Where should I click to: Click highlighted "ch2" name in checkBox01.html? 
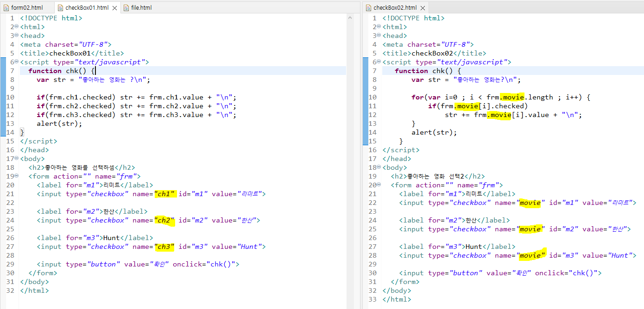[164, 220]
